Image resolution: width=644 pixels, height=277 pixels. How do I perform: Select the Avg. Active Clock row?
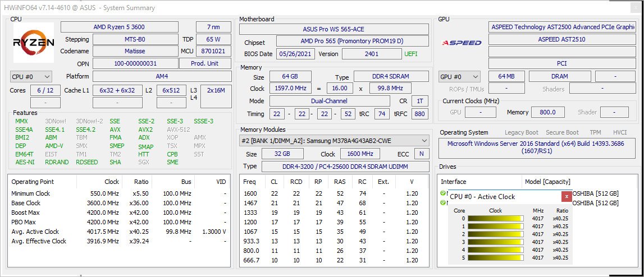click(119, 231)
